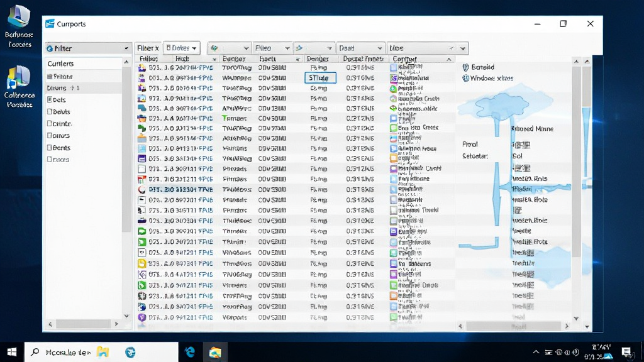Click the Currports window title icon
This screenshot has width=644, height=362.
(50, 24)
